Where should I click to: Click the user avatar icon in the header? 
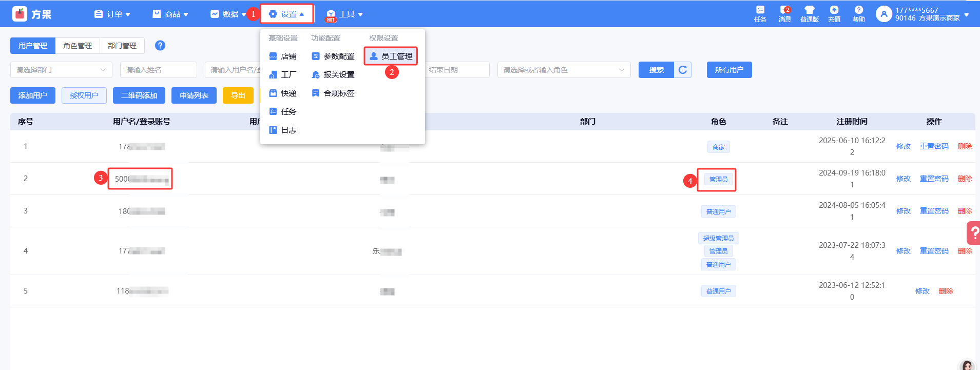(883, 14)
